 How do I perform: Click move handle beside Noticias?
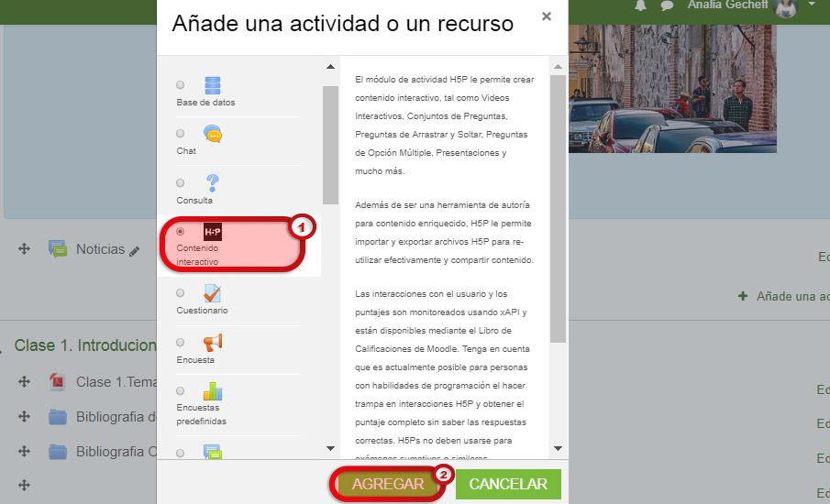click(25, 248)
